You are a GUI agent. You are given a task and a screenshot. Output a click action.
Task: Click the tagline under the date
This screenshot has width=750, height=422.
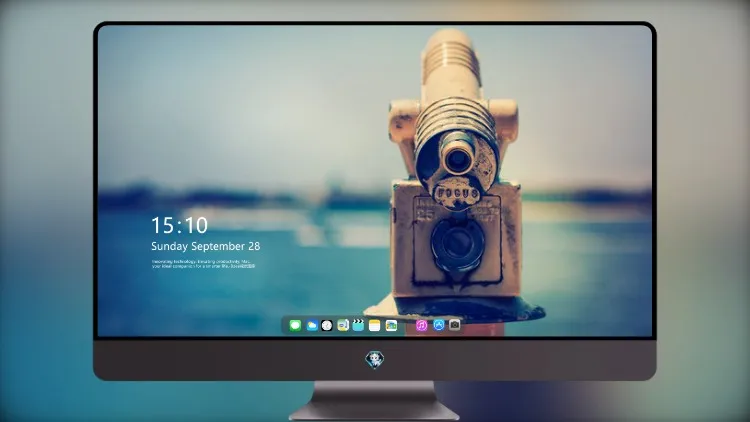pyautogui.click(x=203, y=264)
